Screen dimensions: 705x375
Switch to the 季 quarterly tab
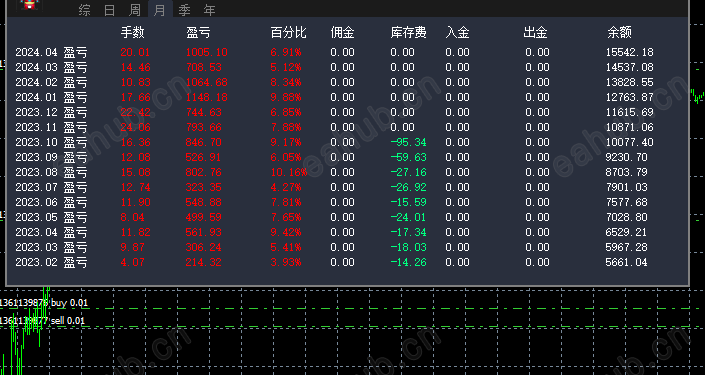pos(184,10)
